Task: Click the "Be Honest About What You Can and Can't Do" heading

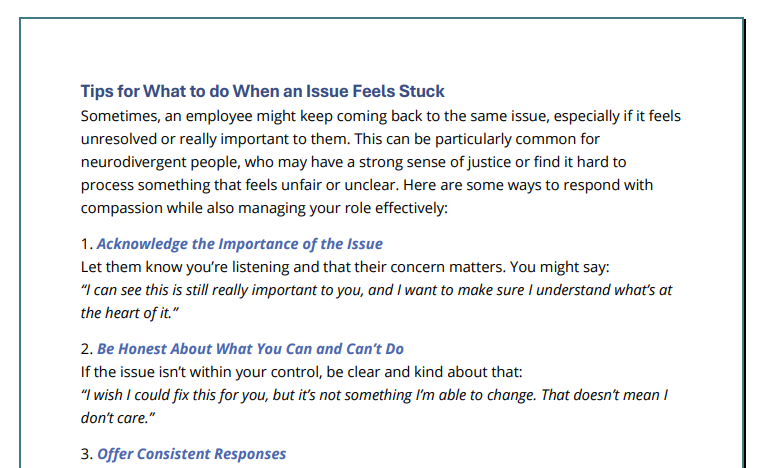Action: coord(250,349)
